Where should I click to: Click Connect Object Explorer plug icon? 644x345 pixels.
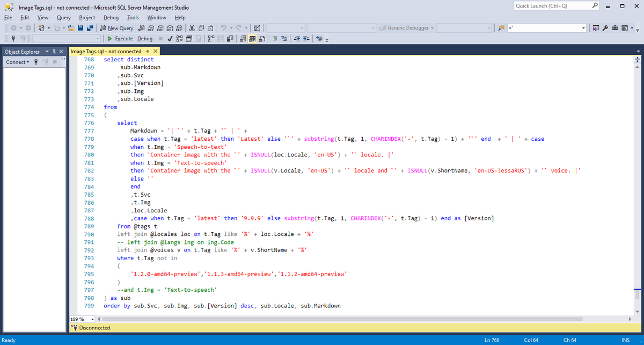[36, 62]
